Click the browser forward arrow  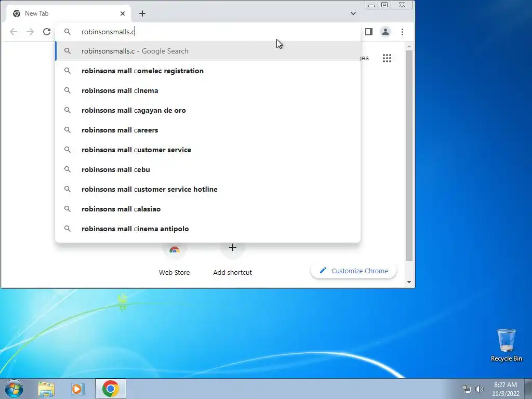(x=30, y=32)
